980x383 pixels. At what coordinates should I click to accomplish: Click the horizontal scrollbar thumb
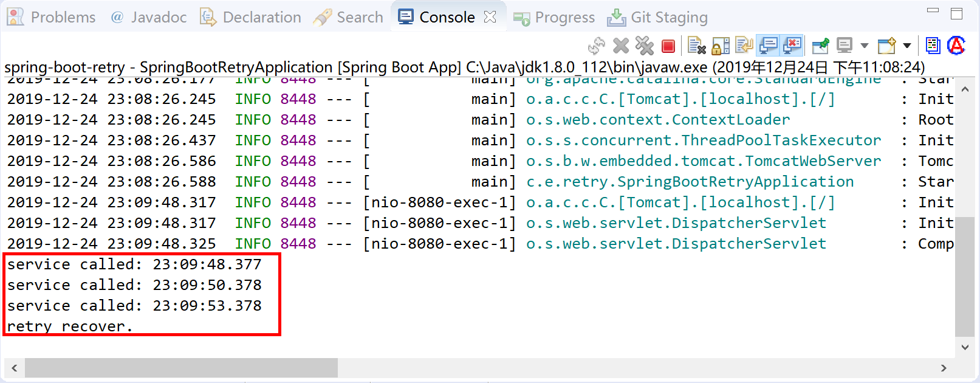tap(181, 368)
